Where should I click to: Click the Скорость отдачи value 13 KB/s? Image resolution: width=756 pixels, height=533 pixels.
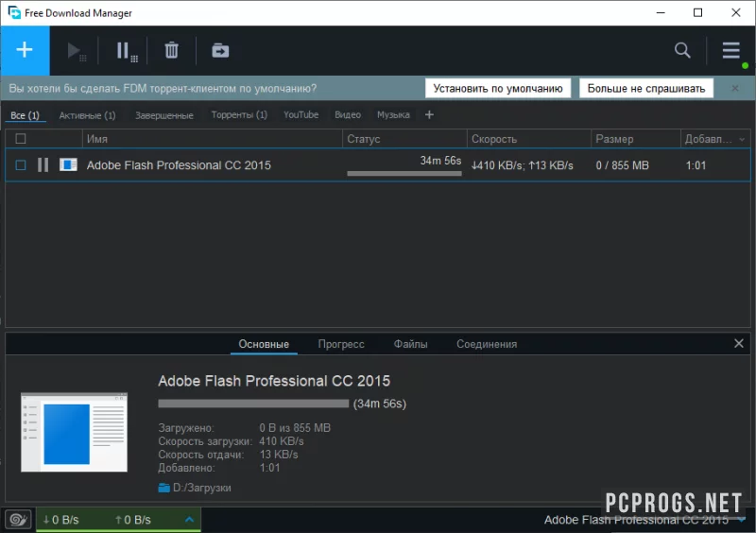(279, 455)
